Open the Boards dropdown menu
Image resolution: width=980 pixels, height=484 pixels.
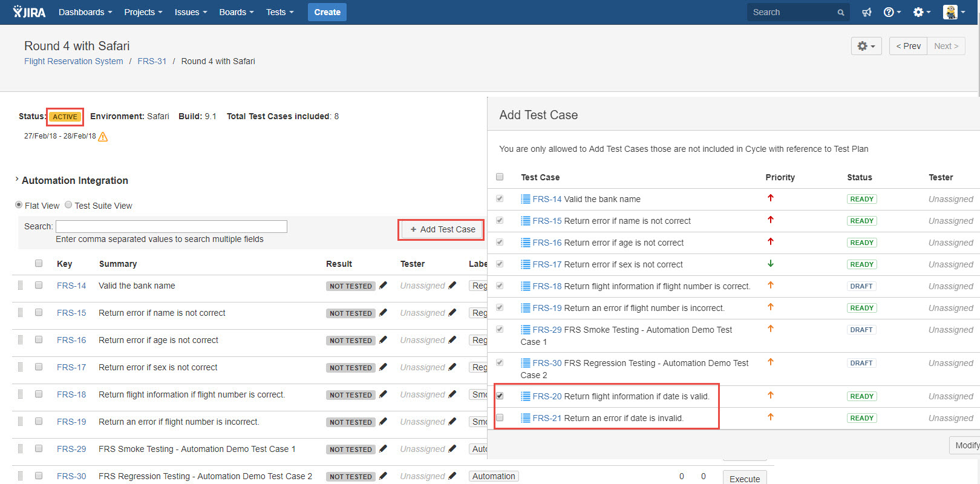(237, 12)
